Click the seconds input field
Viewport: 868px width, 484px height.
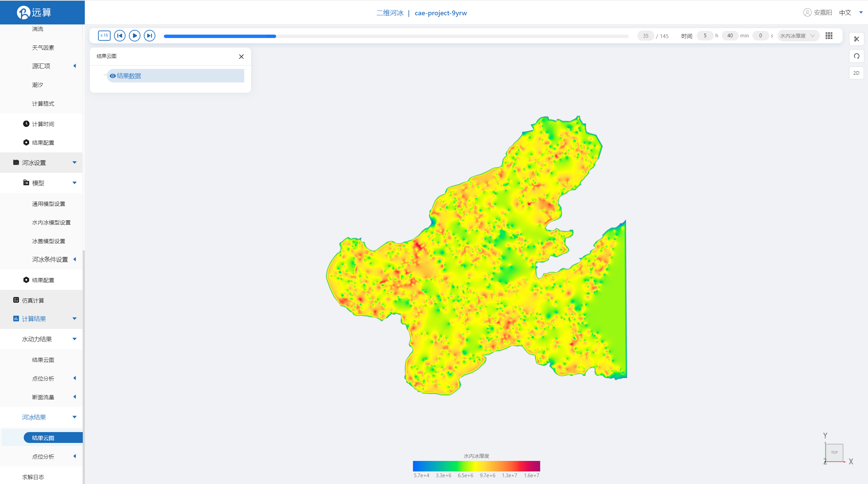[x=760, y=36]
